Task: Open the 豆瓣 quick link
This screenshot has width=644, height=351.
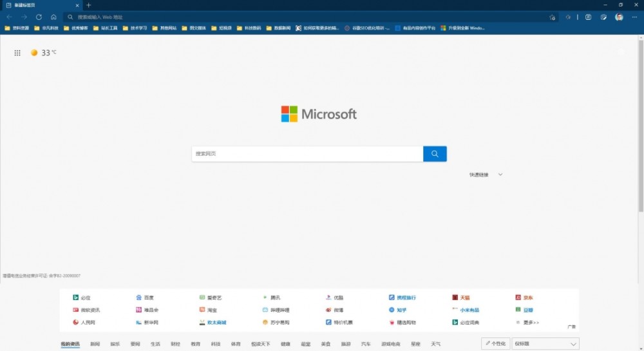Action: (524, 310)
